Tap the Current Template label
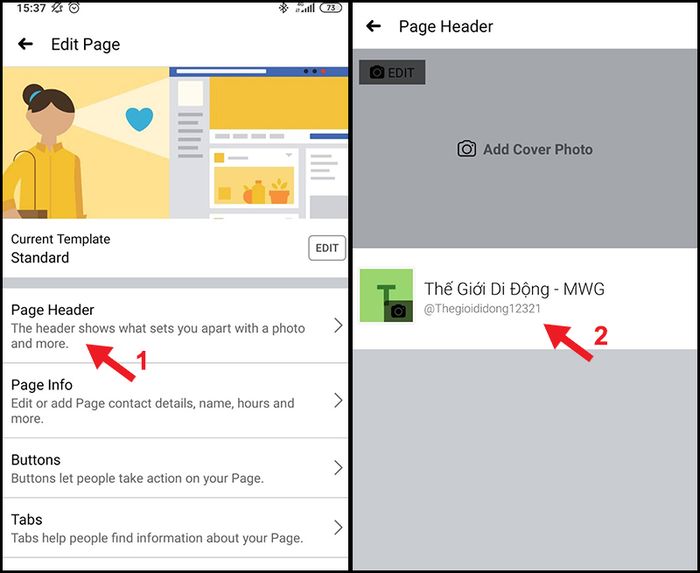Screen dimensions: 700x573 tap(60, 239)
